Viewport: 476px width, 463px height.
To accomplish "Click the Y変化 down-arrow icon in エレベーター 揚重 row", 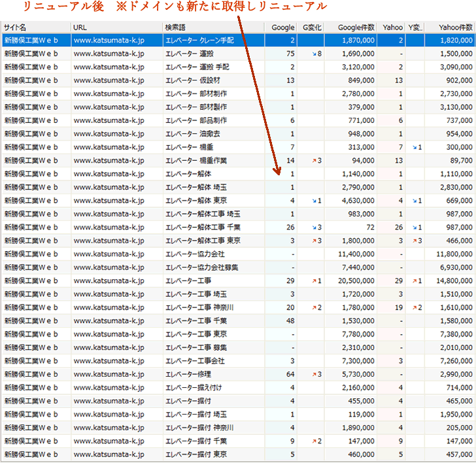I will tap(414, 147).
